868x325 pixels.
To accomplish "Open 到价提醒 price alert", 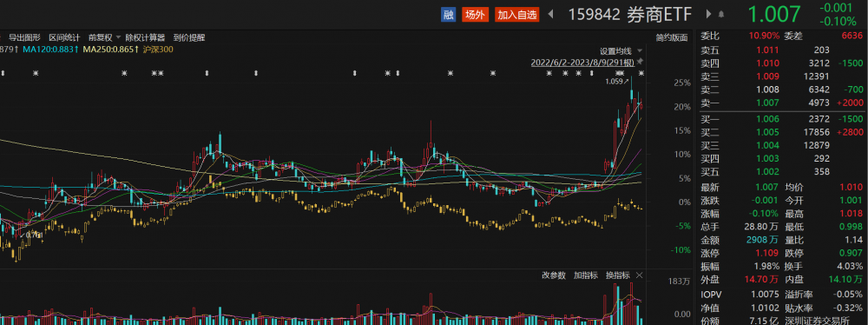I will tap(188, 37).
